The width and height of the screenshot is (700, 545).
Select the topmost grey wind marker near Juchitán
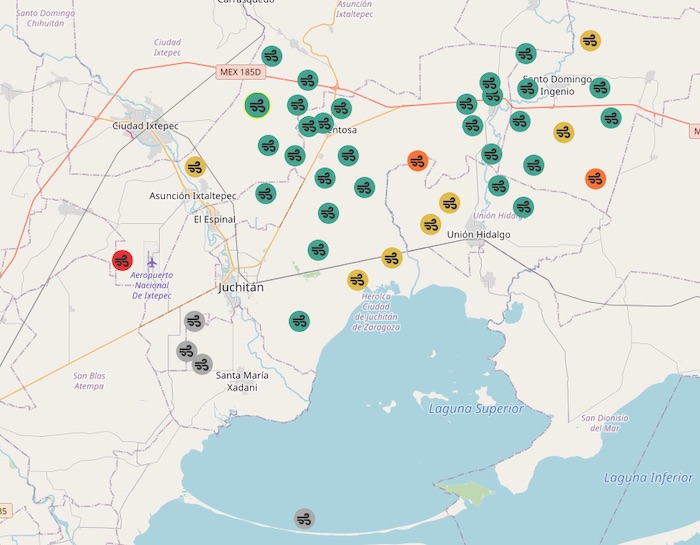[x=194, y=321]
